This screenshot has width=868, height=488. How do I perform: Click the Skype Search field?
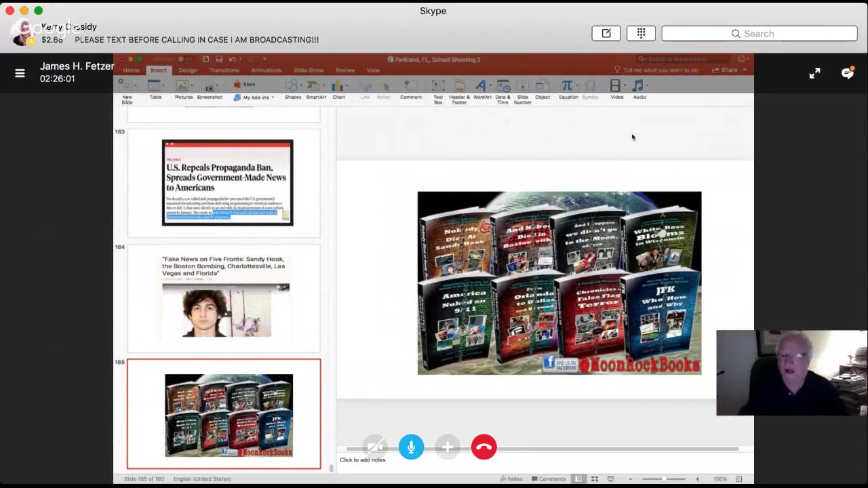[x=759, y=33]
